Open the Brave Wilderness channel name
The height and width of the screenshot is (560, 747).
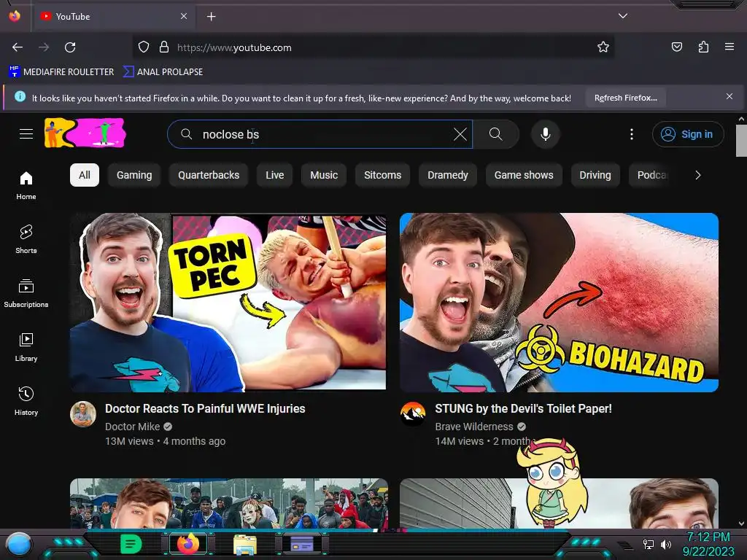(474, 427)
